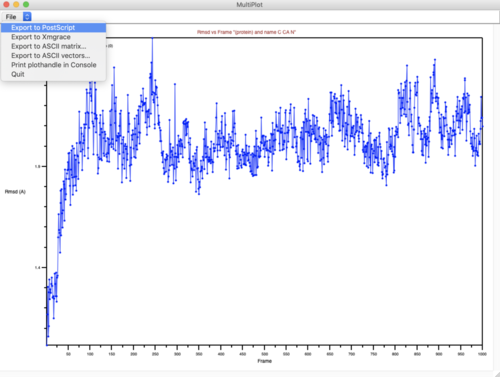Click the 1000 tick label on x-axis
The image size is (500, 377).
pyautogui.click(x=482, y=354)
